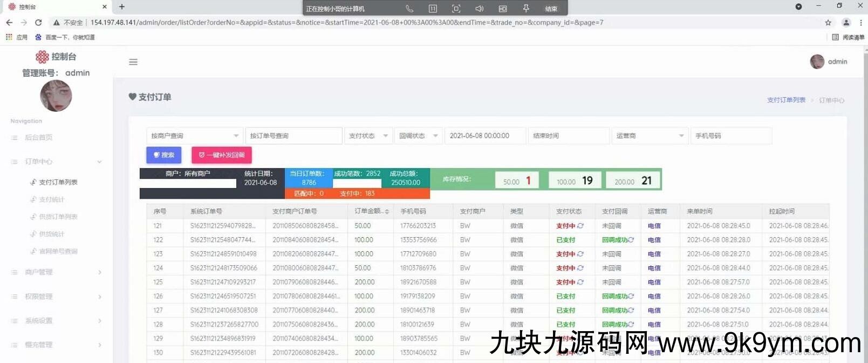The height and width of the screenshot is (363, 868).
Task: Click the fullscreen icon in remote control bar
Action: (456, 8)
